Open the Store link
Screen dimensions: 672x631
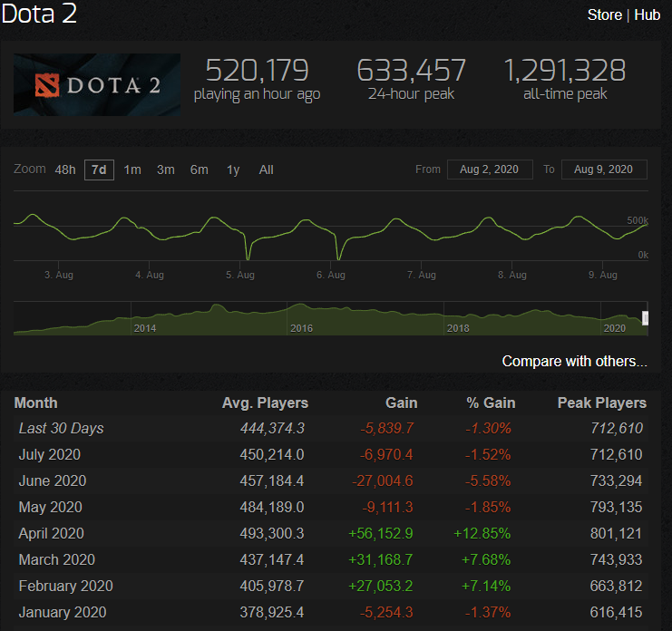pyautogui.click(x=604, y=15)
